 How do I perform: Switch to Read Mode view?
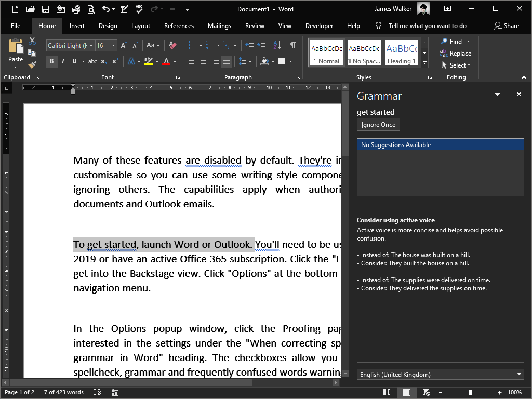pos(387,393)
